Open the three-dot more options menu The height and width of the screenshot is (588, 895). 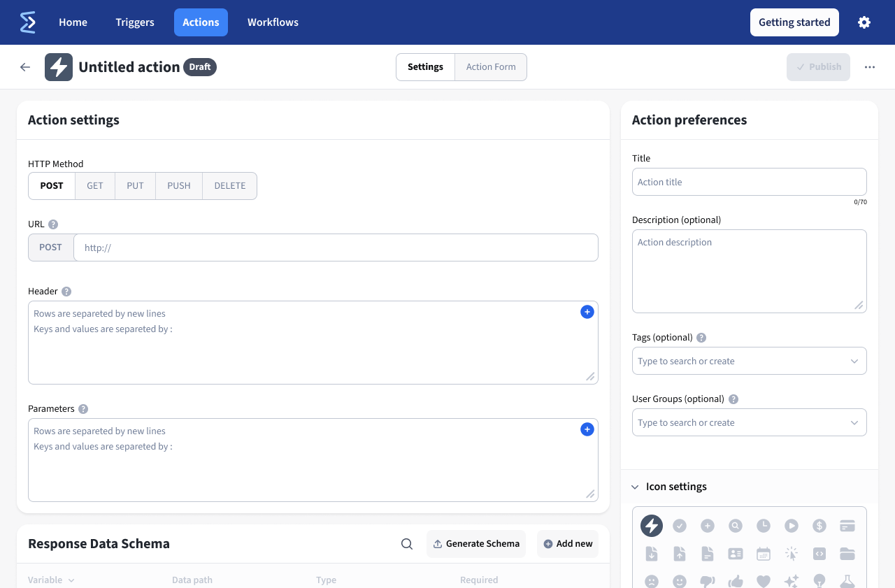coord(870,67)
